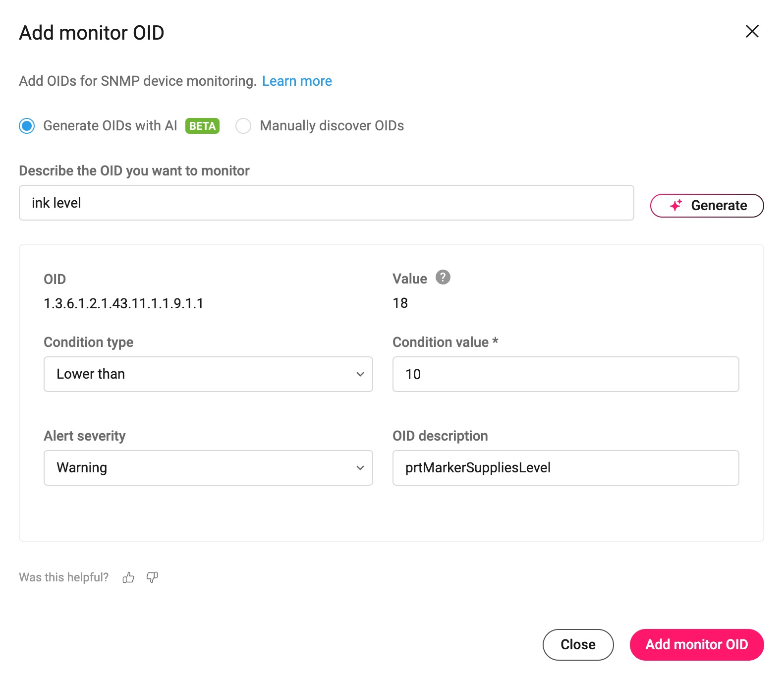The image size is (784, 680).
Task: Open the Learn more link
Action: tap(297, 81)
